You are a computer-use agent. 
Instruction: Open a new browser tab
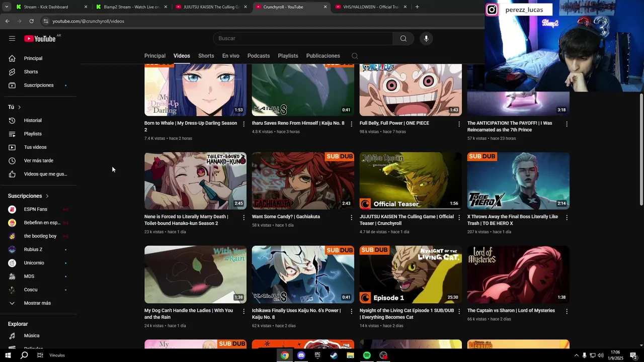point(417,7)
